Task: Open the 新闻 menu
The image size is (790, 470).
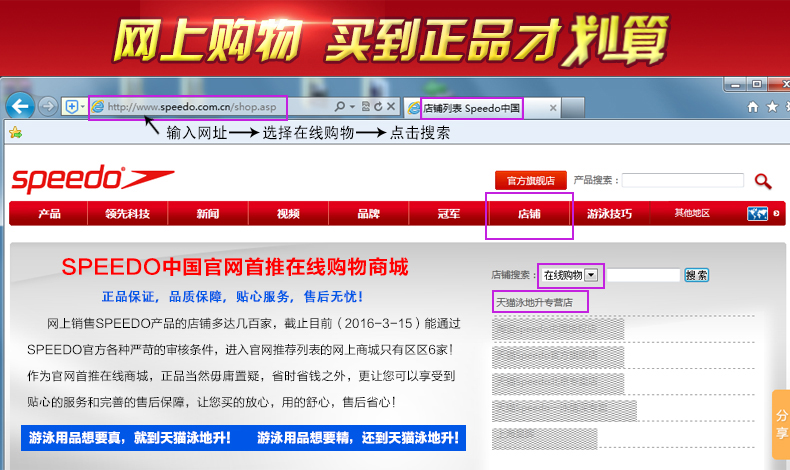Action: pos(208,214)
